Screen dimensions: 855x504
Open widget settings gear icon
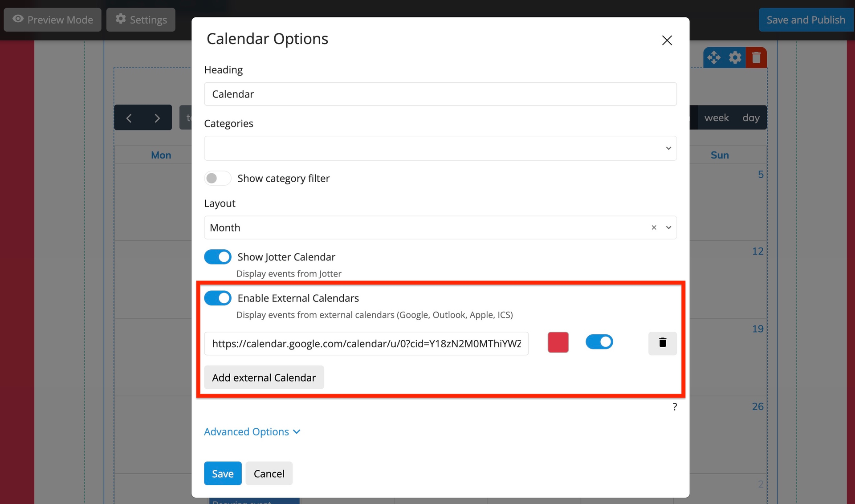735,57
